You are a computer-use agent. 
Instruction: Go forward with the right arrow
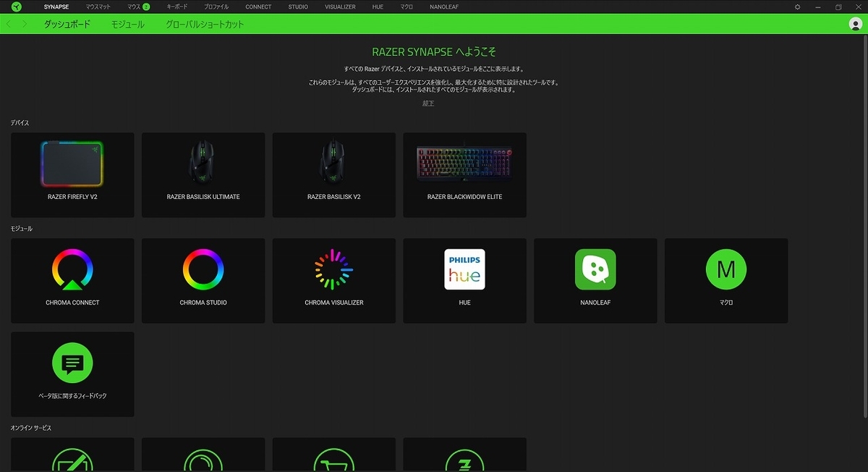25,24
